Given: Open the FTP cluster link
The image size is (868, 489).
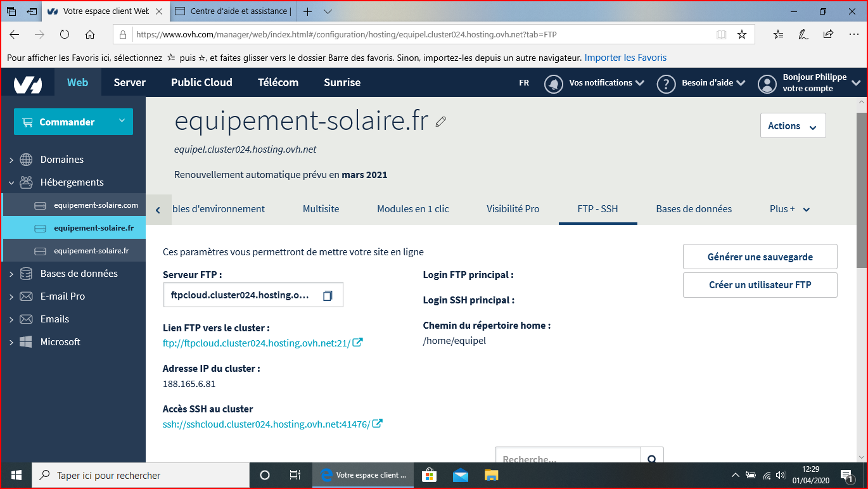Looking at the screenshot, I should click(262, 343).
